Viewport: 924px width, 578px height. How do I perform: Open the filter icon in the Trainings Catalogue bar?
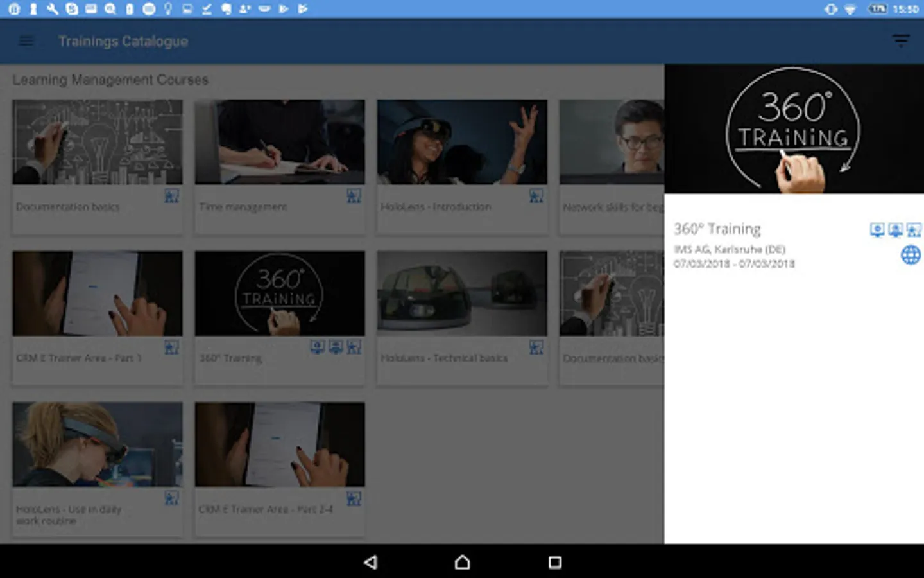(901, 42)
